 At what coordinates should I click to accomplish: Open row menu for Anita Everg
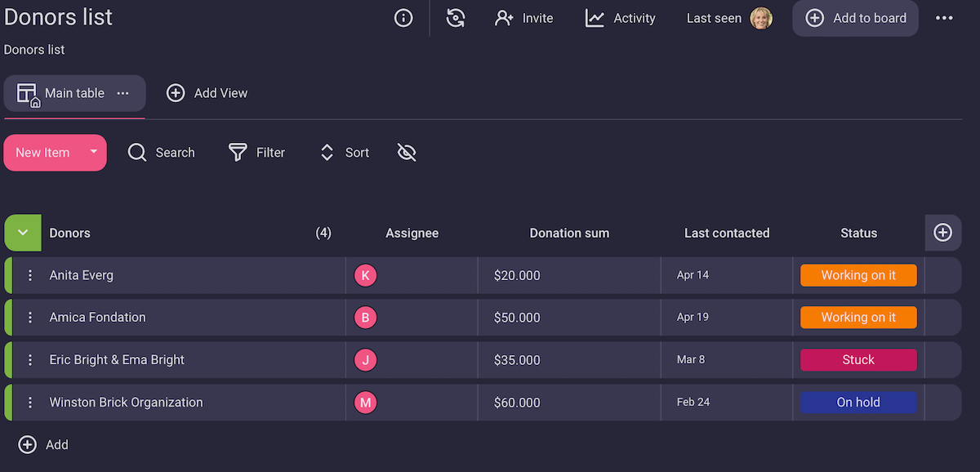[x=30, y=275]
